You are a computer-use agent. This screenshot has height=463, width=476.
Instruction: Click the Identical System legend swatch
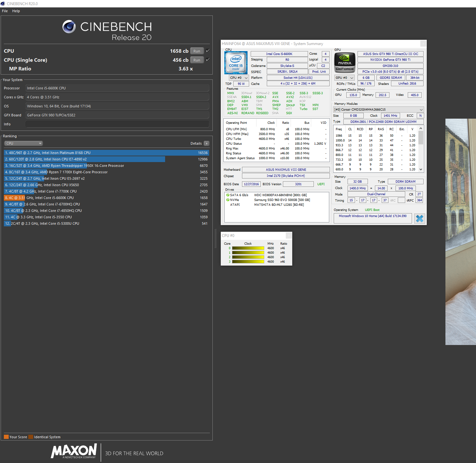[31, 437]
